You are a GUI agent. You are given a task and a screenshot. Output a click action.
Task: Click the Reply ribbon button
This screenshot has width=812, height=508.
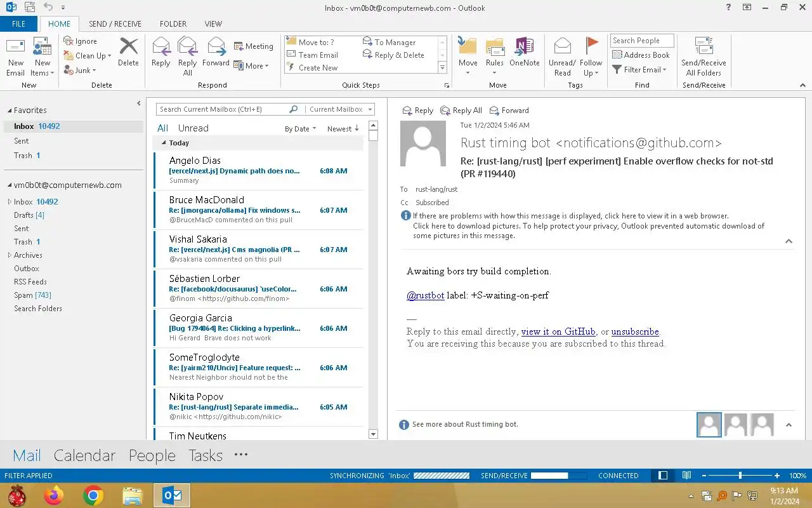pyautogui.click(x=161, y=52)
